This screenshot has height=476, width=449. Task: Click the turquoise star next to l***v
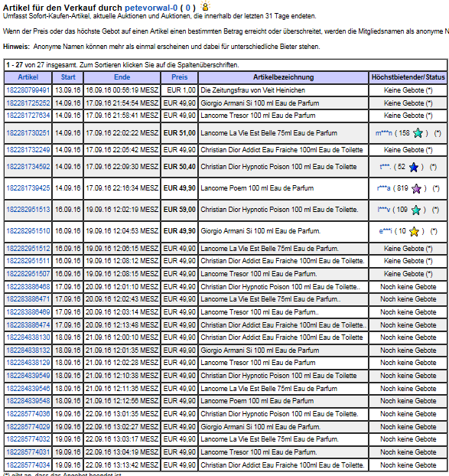pos(416,210)
